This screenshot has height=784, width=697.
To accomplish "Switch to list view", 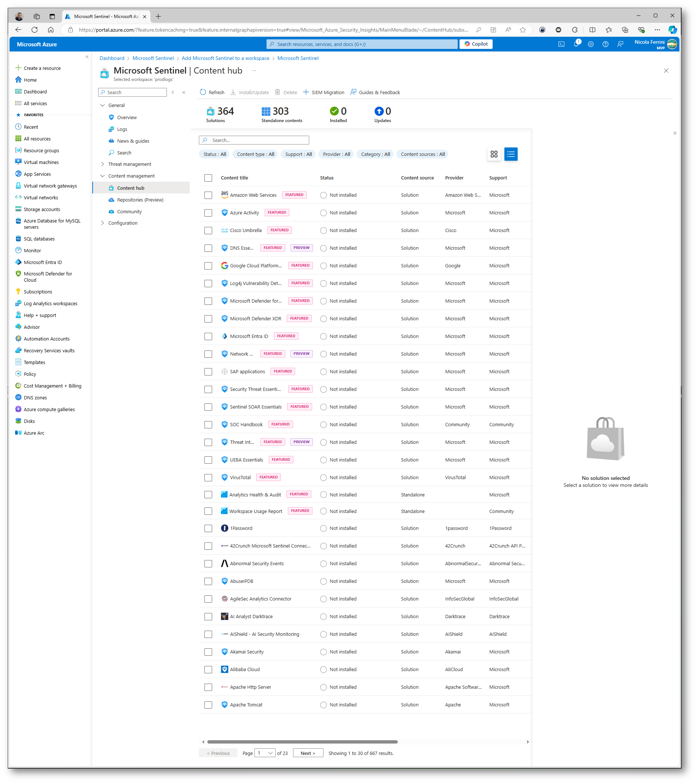I will point(511,154).
